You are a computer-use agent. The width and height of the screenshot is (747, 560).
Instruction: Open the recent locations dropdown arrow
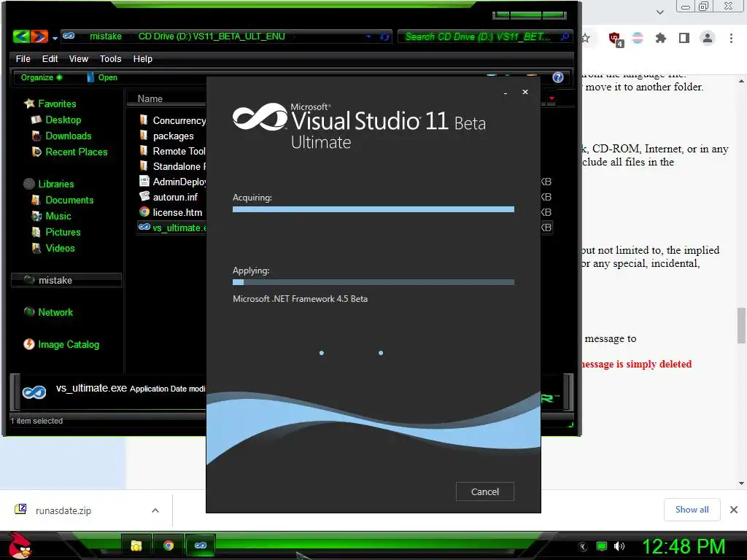55,38
